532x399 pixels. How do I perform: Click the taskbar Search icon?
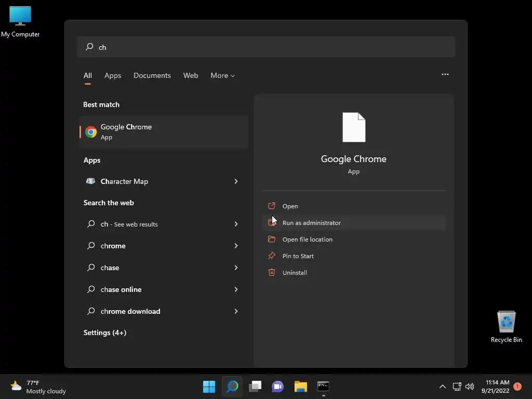point(232,387)
